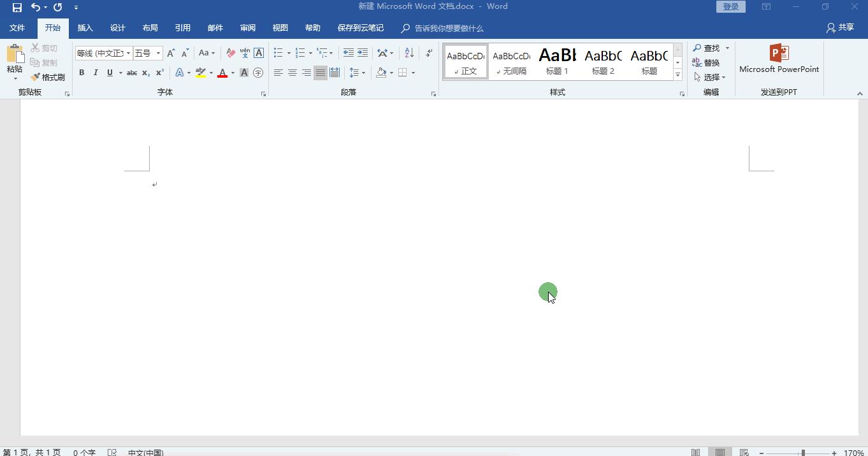Click the 登录 sign-in button
The height and width of the screenshot is (456, 868).
731,6
